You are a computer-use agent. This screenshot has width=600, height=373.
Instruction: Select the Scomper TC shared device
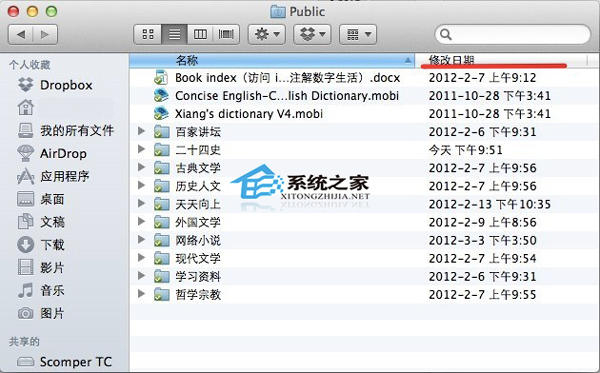65,362
